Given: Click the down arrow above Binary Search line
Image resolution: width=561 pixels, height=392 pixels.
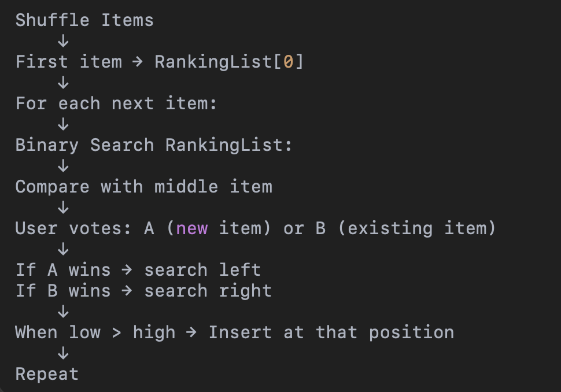Looking at the screenshot, I should 63,124.
